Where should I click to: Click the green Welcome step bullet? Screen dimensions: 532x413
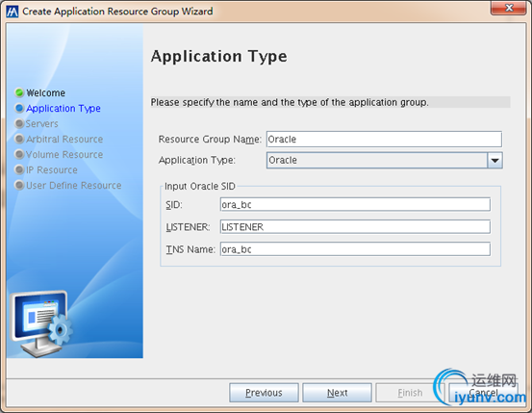click(19, 92)
